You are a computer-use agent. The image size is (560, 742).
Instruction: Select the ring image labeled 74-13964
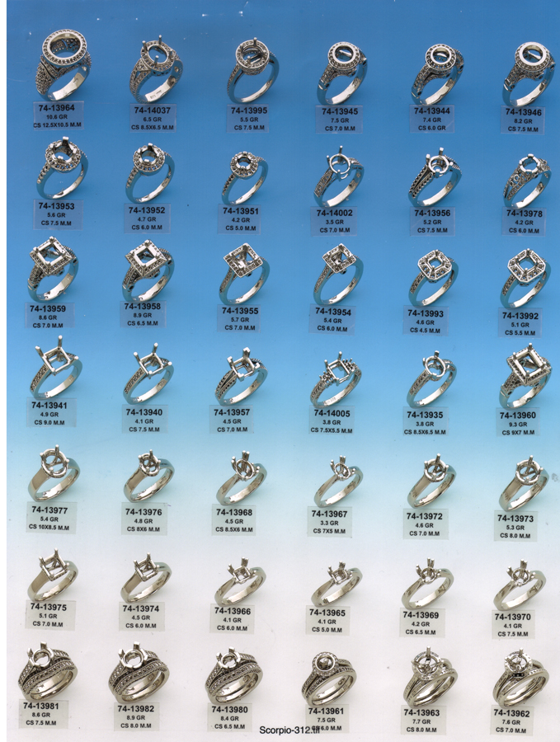click(x=64, y=65)
